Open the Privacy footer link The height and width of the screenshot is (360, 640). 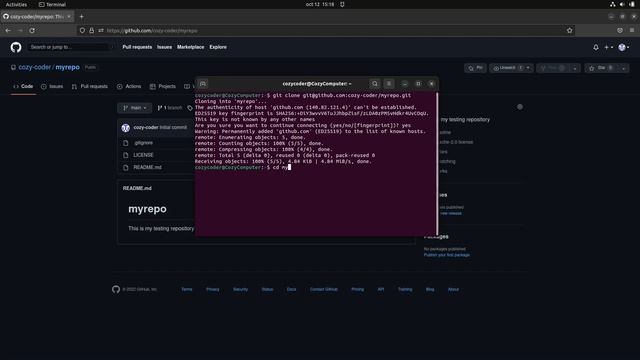tap(213, 289)
